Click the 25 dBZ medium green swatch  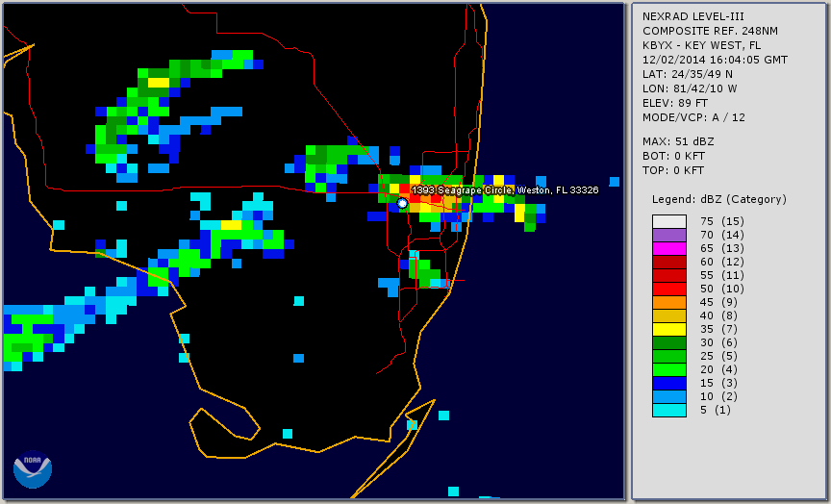669,356
